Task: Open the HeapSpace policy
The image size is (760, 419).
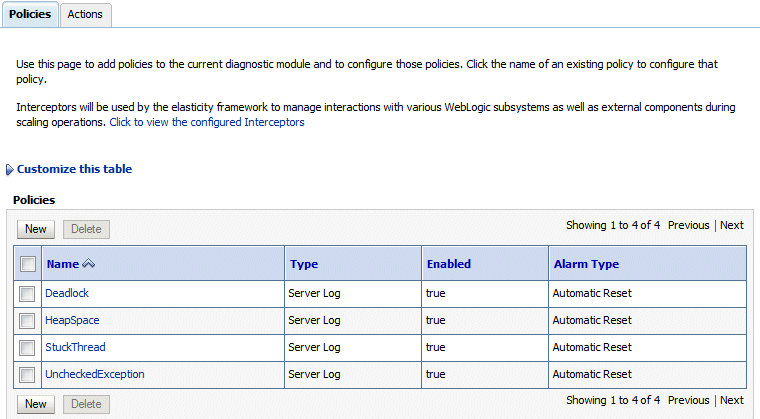Action: point(72,321)
